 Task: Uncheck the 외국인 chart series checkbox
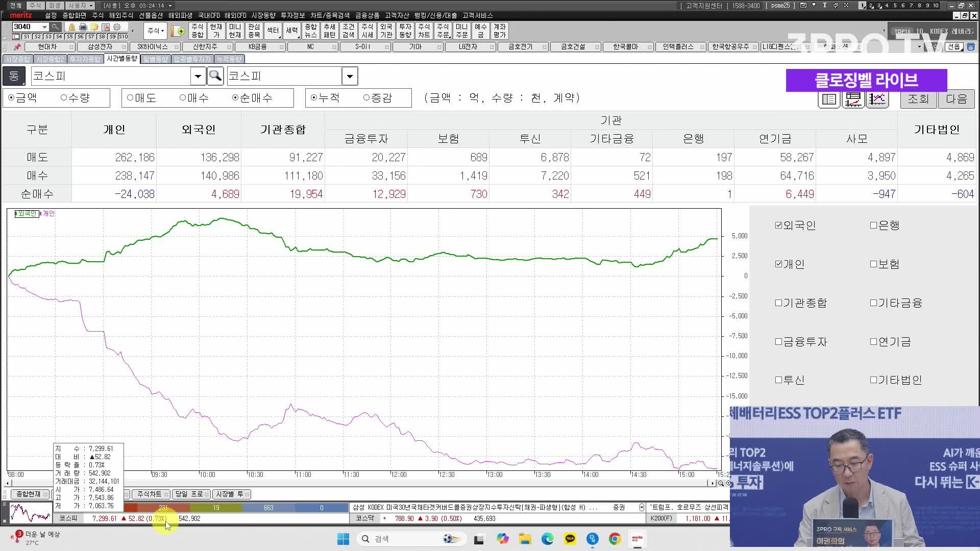point(778,225)
